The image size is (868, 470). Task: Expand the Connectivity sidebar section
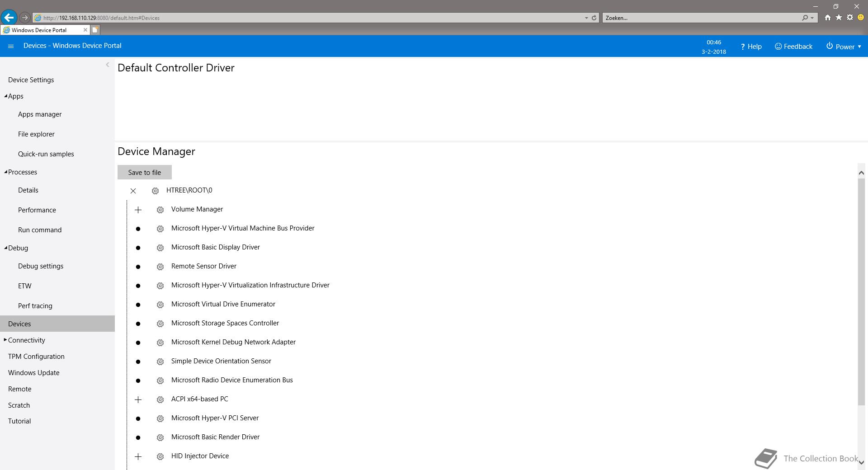[x=5, y=340]
